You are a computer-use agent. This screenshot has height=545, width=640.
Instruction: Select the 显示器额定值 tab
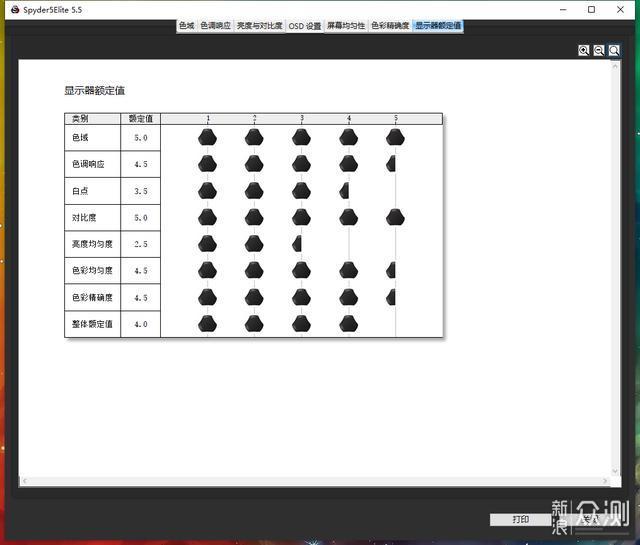tap(438, 26)
